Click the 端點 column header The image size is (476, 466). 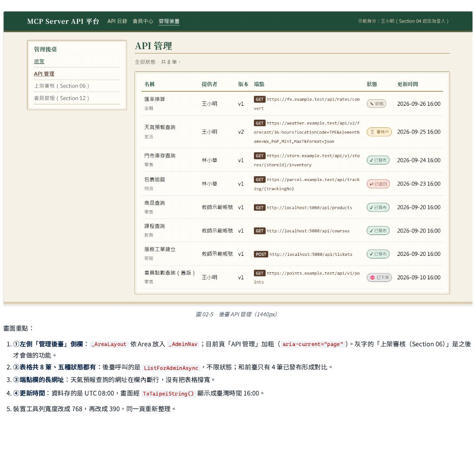coord(259,84)
